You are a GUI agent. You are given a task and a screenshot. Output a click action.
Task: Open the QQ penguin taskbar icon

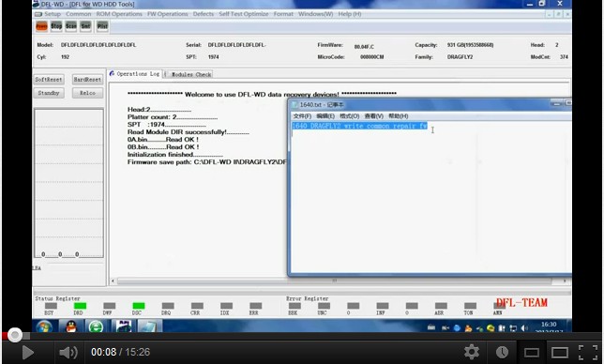[71, 326]
